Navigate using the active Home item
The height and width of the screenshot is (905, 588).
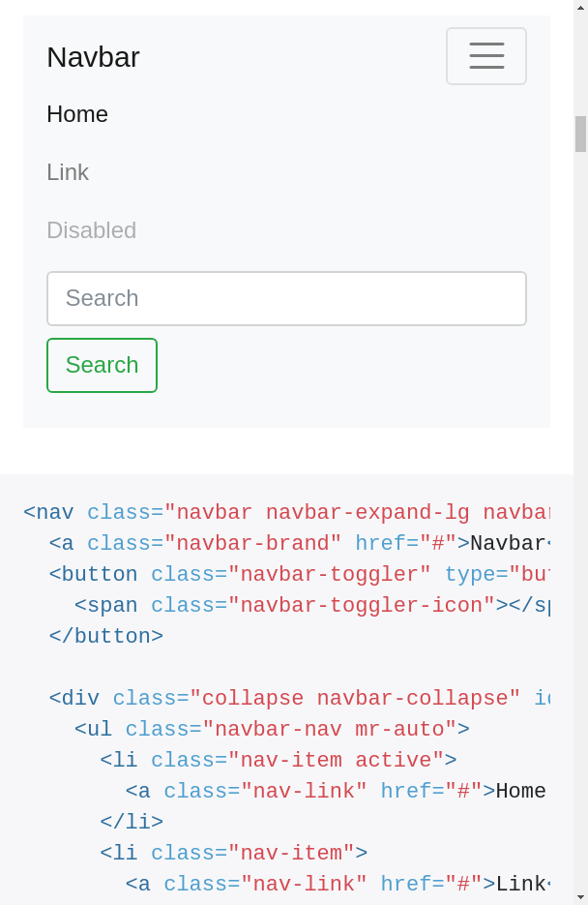77,114
